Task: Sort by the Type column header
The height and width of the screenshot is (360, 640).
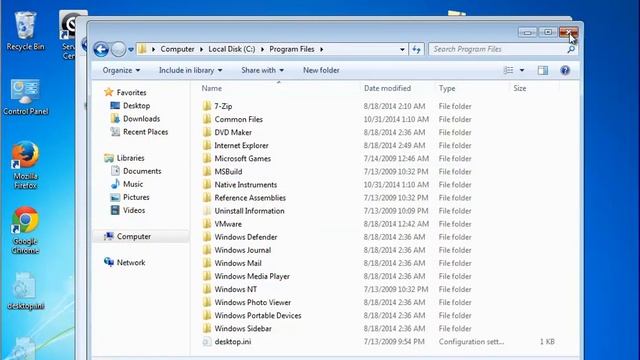Action: 447,88
